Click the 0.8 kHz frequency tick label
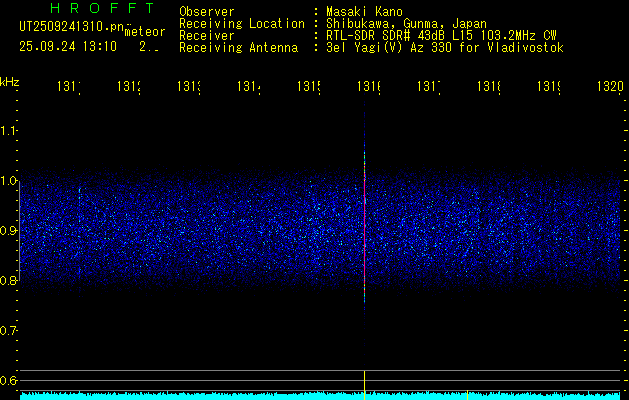Viewport: 629px width, 400px height. click(9, 281)
